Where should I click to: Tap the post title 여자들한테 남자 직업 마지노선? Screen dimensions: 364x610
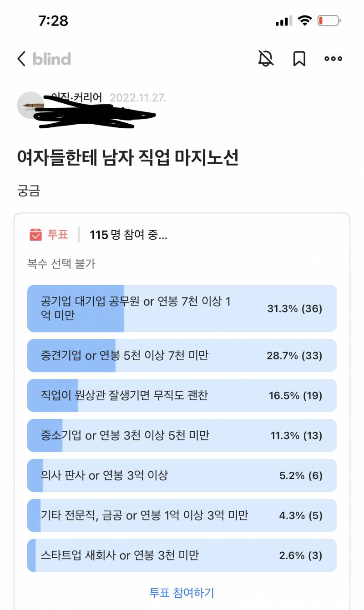pyautogui.click(x=128, y=158)
